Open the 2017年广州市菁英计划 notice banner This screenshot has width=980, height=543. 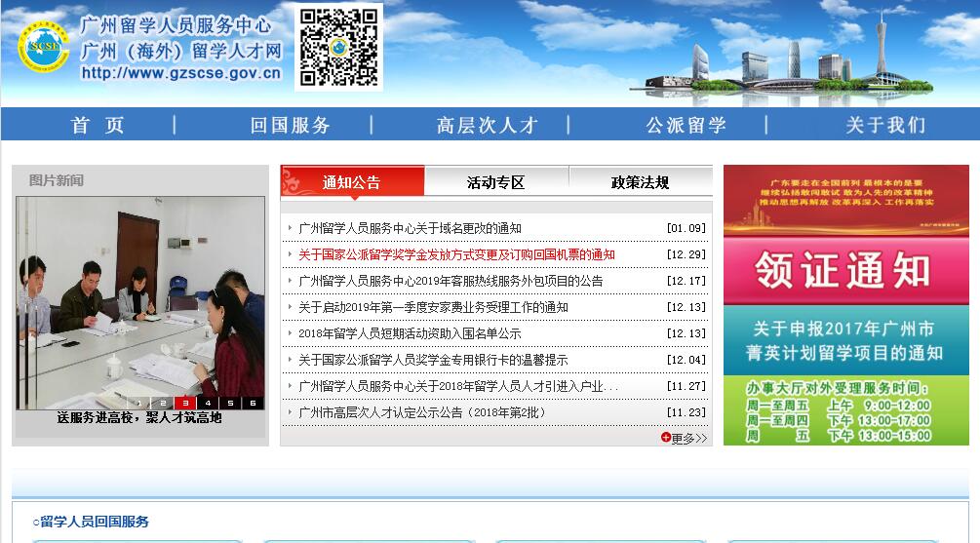tap(845, 340)
